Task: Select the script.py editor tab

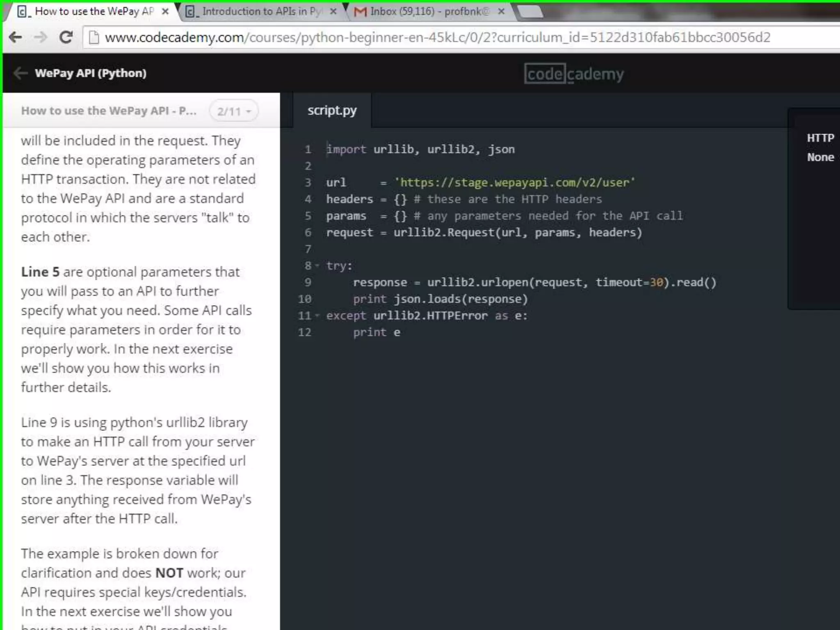Action: click(332, 110)
